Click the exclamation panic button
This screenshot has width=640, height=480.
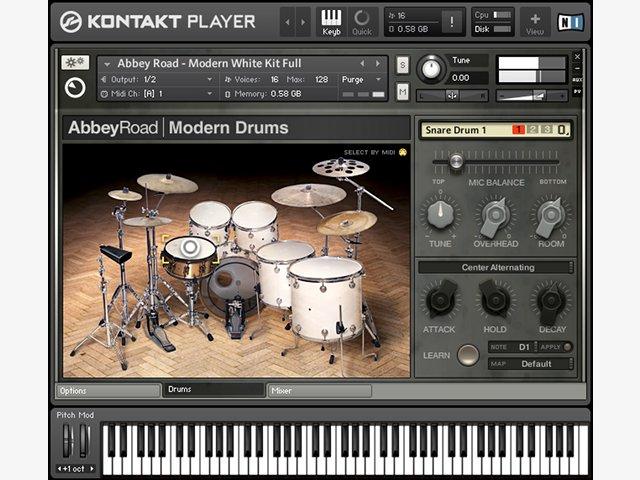(x=451, y=22)
